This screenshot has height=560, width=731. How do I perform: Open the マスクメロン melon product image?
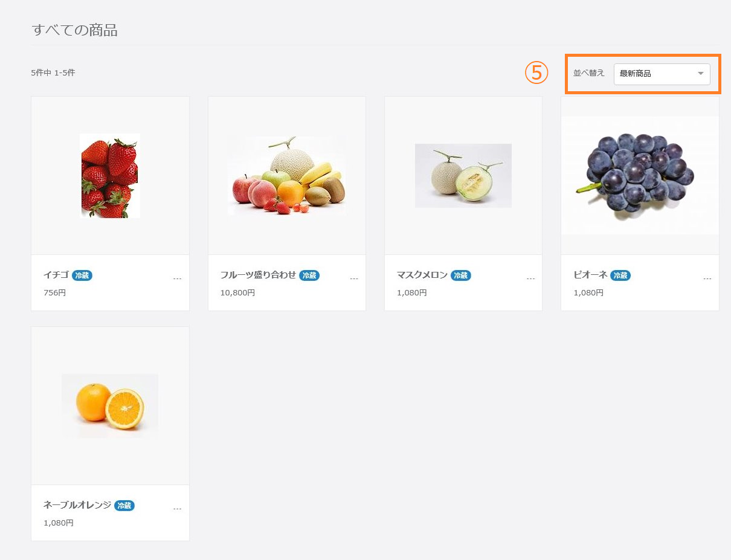[x=463, y=175]
